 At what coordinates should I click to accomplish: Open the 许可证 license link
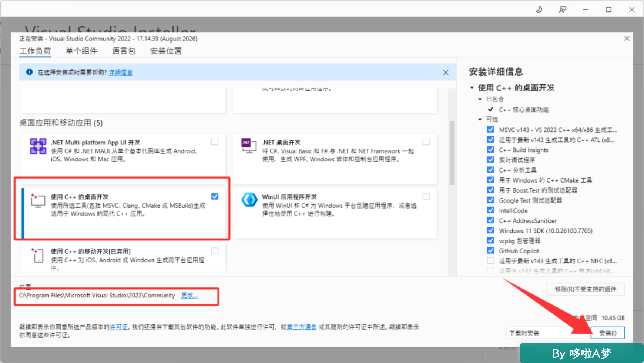tap(119, 327)
